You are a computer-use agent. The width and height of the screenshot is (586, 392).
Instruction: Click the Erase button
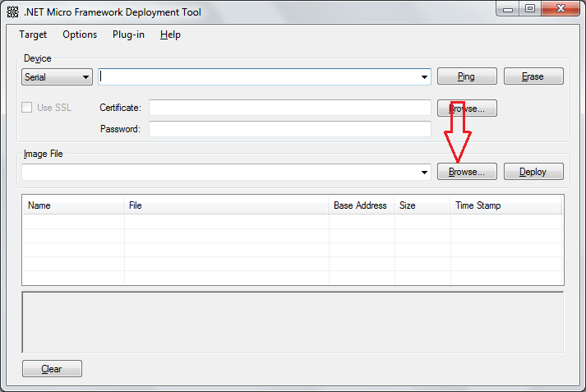click(533, 76)
